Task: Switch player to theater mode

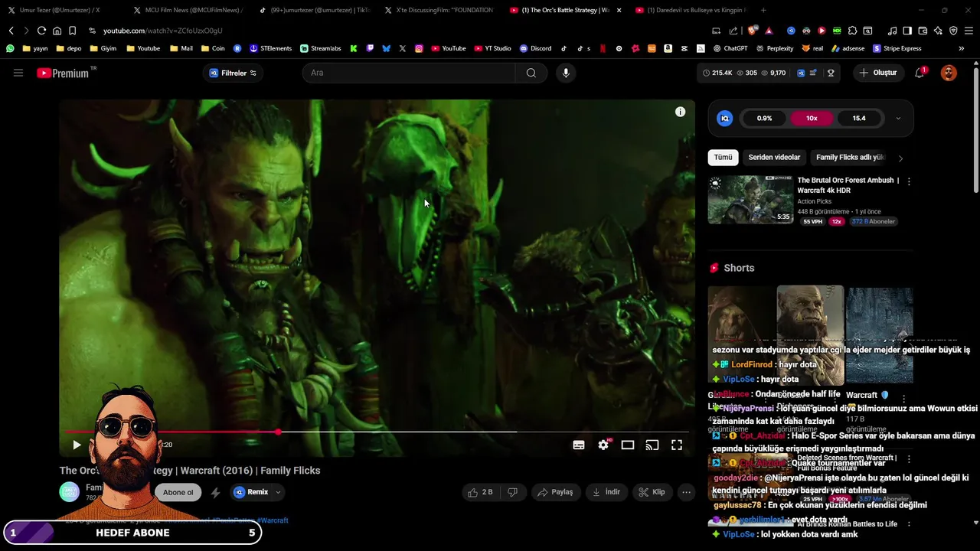Action: pyautogui.click(x=628, y=445)
